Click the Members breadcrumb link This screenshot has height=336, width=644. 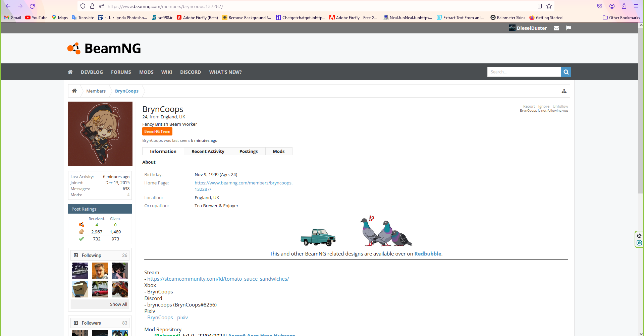coord(96,91)
